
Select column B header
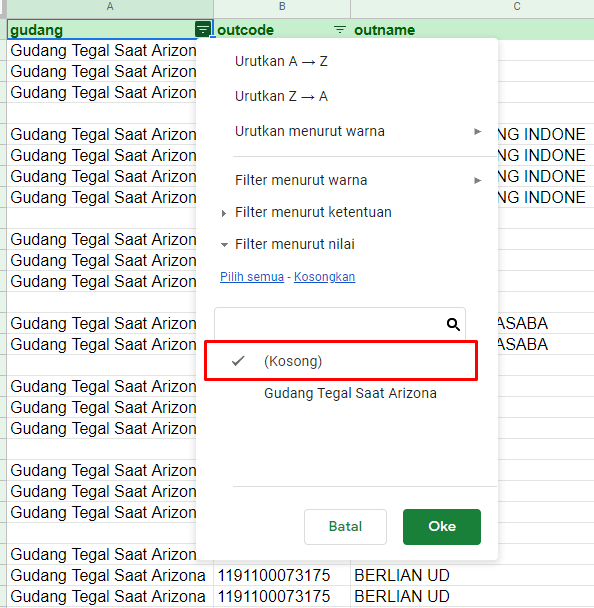tap(282, 7)
